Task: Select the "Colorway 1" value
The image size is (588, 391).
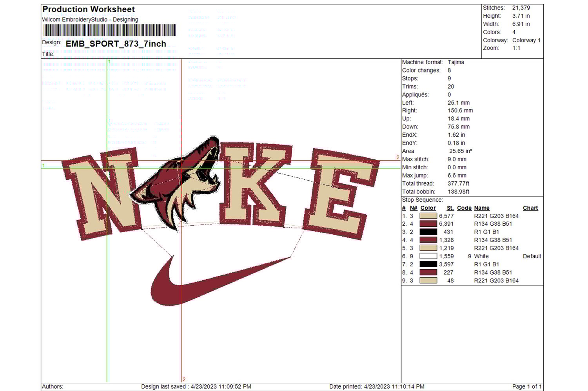Action: point(526,40)
